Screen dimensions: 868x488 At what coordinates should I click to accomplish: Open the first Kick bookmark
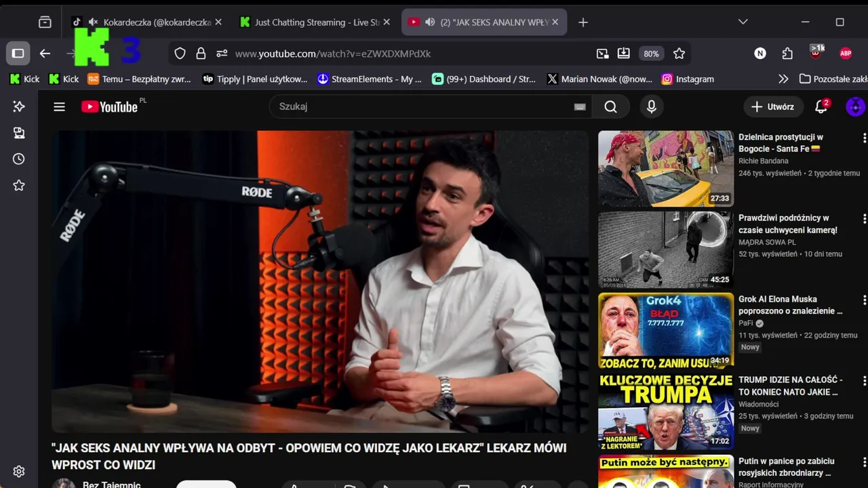[24, 79]
